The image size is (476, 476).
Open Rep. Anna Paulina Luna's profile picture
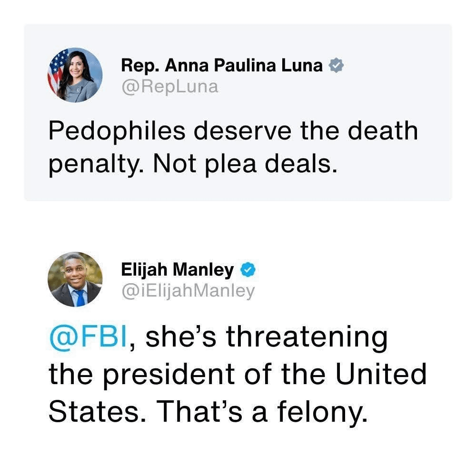75,75
